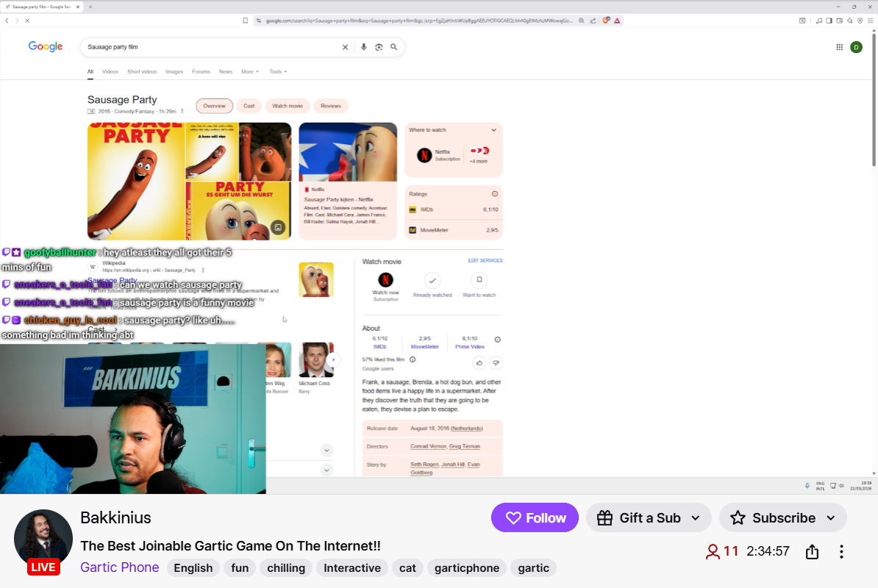Follow the Bakkinius channel
This screenshot has height=588, width=878.
[x=535, y=518]
